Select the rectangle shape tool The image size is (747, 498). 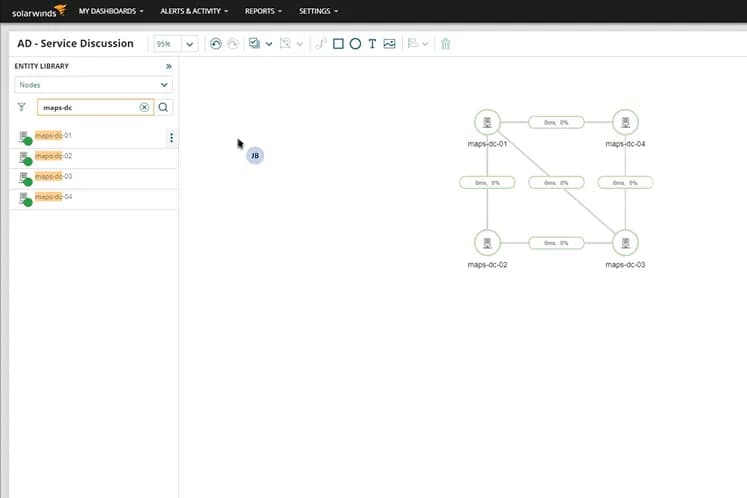coord(338,44)
